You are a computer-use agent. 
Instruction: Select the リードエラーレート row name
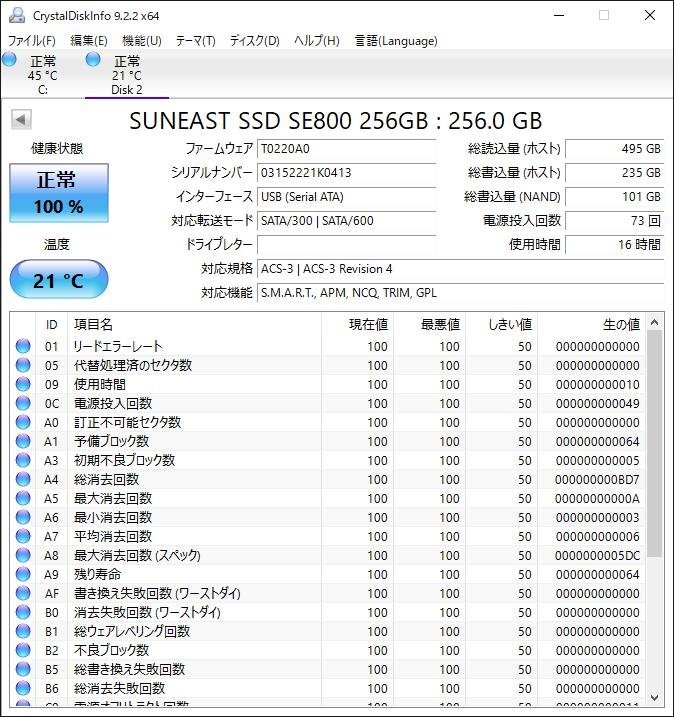coord(118,346)
